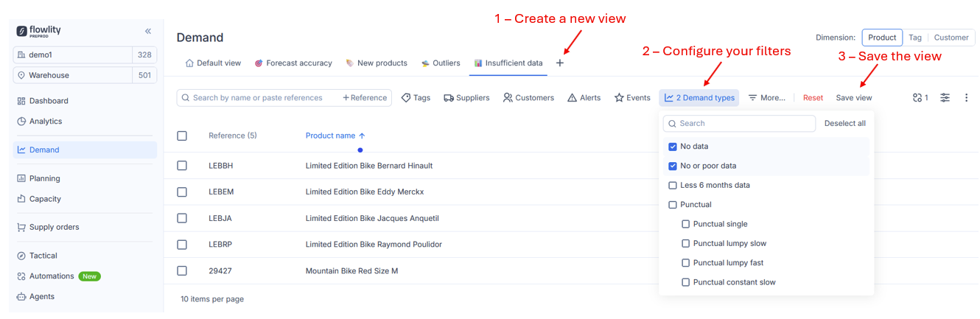Open the three-dot options menu

[966, 98]
